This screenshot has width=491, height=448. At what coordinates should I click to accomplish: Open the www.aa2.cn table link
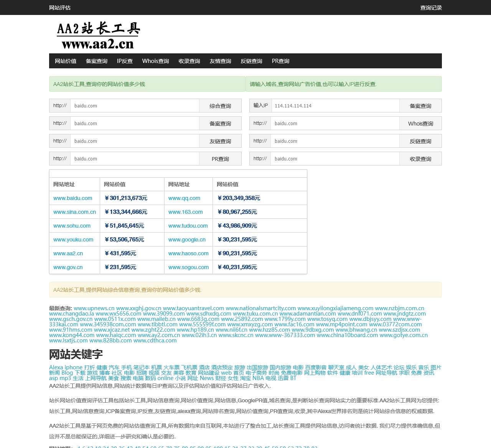(x=68, y=253)
